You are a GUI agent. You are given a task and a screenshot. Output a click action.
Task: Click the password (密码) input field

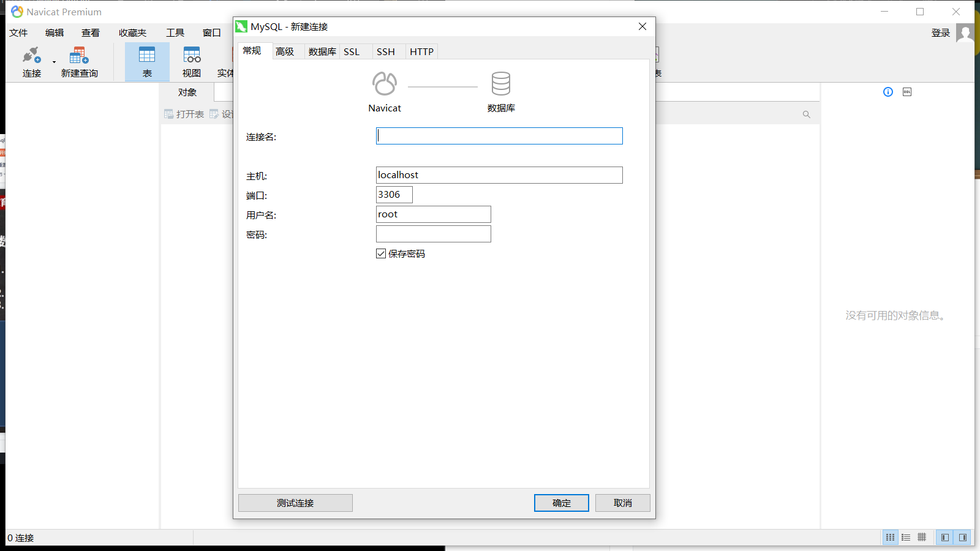(434, 234)
